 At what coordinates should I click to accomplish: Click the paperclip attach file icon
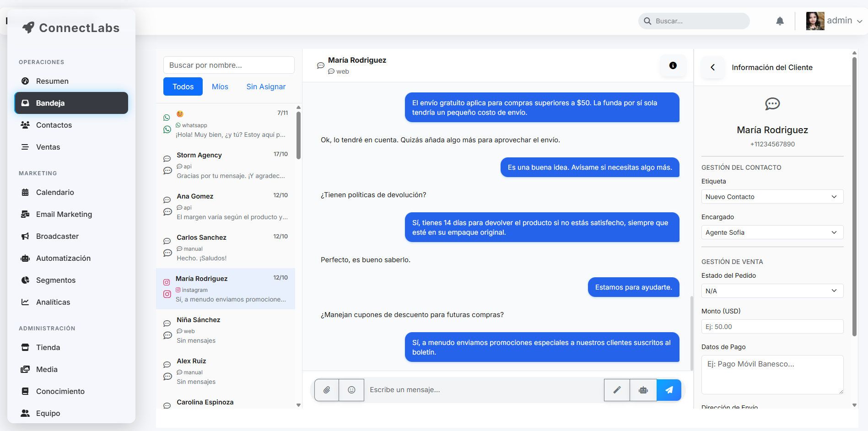click(x=327, y=390)
